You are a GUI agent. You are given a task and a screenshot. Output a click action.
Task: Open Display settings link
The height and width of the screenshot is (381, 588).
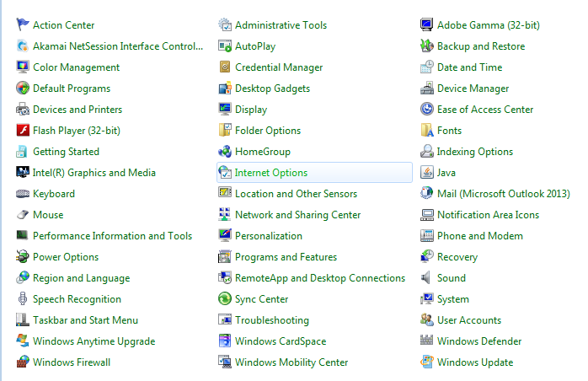click(251, 110)
